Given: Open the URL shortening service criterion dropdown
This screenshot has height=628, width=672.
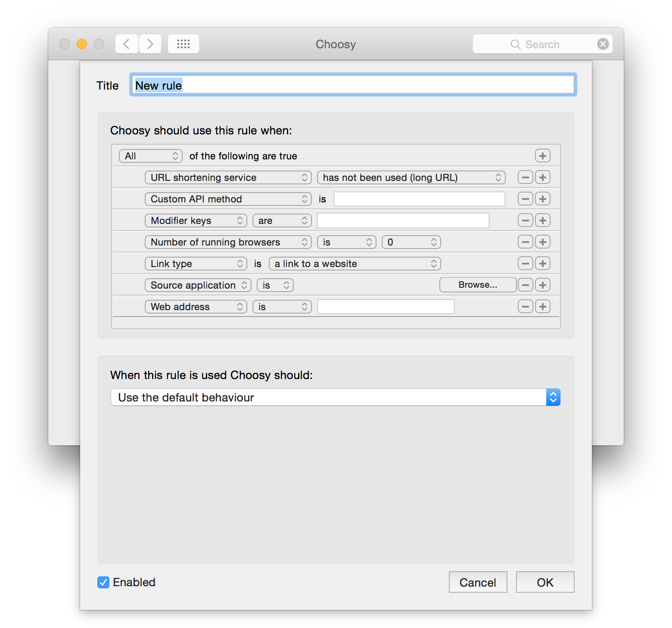Looking at the screenshot, I should click(228, 177).
